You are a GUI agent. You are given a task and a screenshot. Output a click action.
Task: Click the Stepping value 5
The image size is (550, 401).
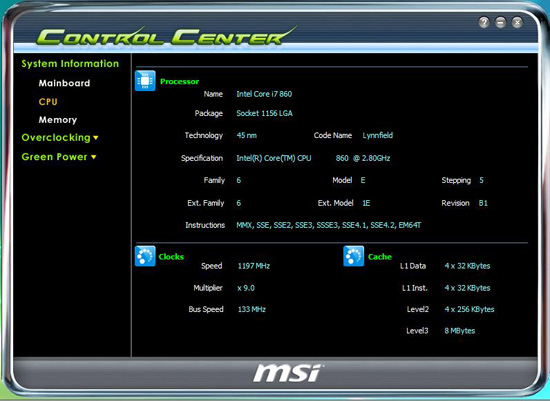coord(482,180)
